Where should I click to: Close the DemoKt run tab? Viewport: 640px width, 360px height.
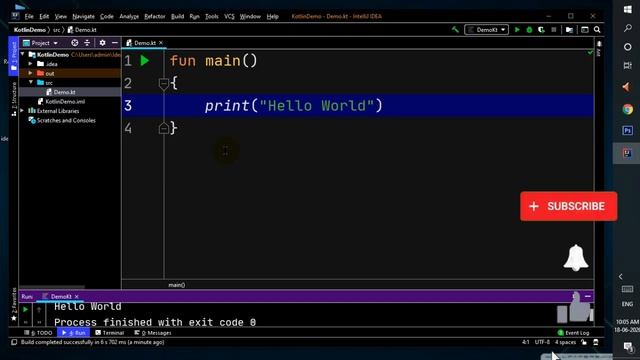click(x=76, y=297)
